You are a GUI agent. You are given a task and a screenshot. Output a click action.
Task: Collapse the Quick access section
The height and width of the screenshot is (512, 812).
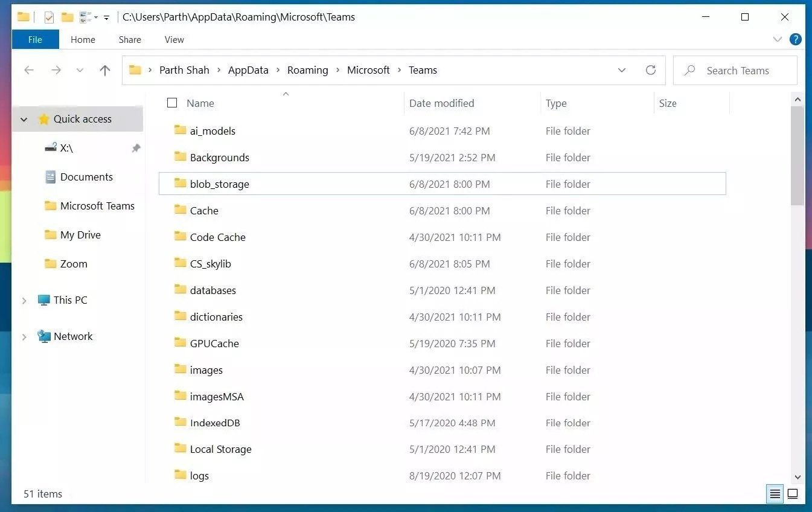(24, 120)
